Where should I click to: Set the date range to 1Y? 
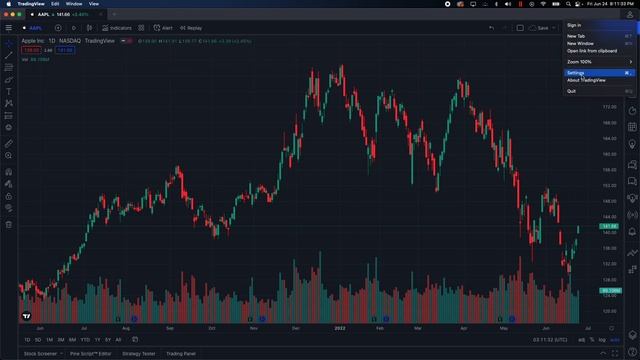[x=97, y=340]
